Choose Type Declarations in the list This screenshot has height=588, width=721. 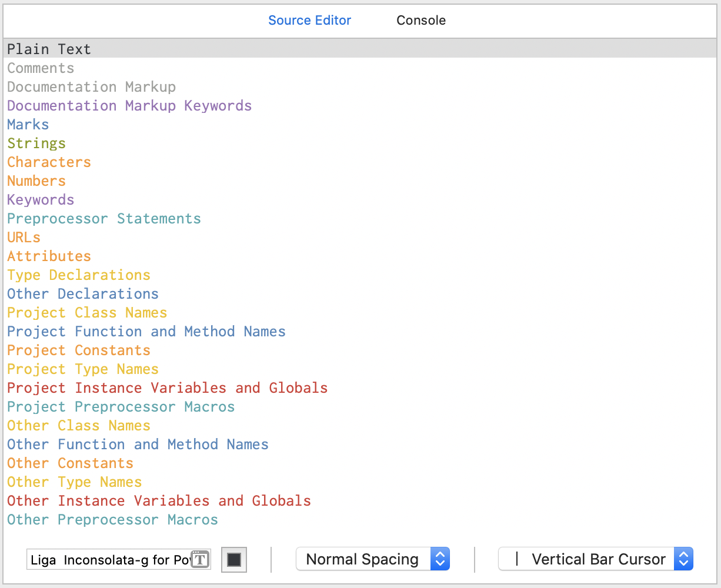(x=79, y=275)
